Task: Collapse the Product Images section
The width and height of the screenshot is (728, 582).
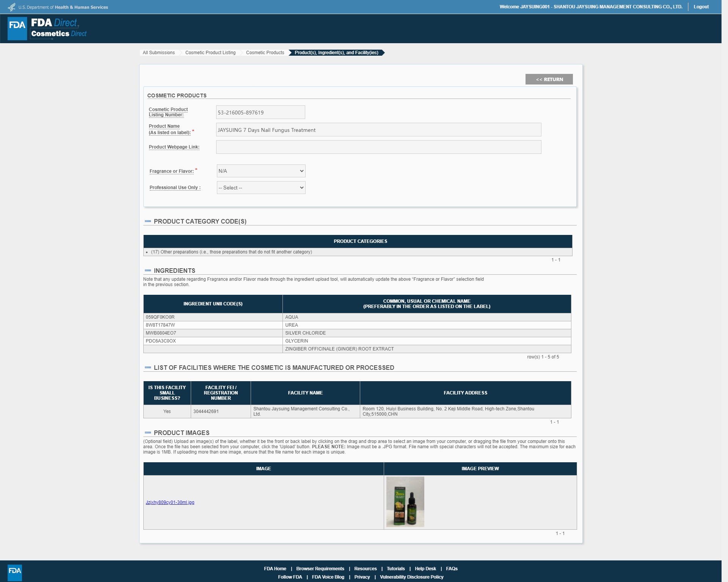Action: 148,433
